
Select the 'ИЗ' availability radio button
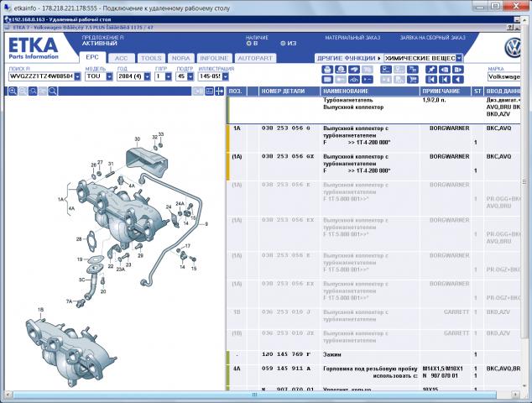point(283,44)
